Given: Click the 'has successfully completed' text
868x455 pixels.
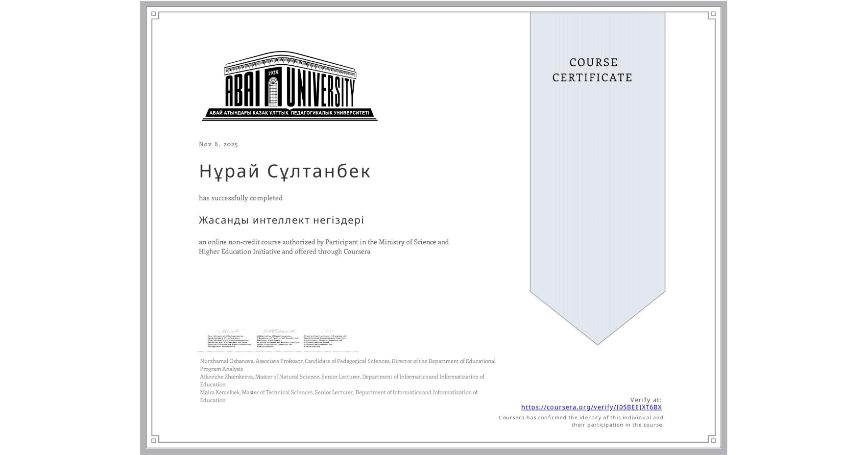Looking at the screenshot, I should pyautogui.click(x=241, y=198).
